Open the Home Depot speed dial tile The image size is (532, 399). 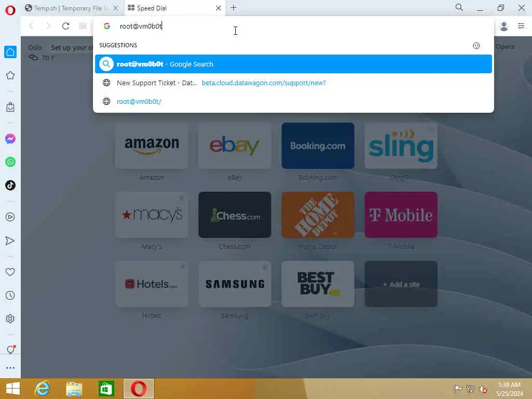[317, 215]
